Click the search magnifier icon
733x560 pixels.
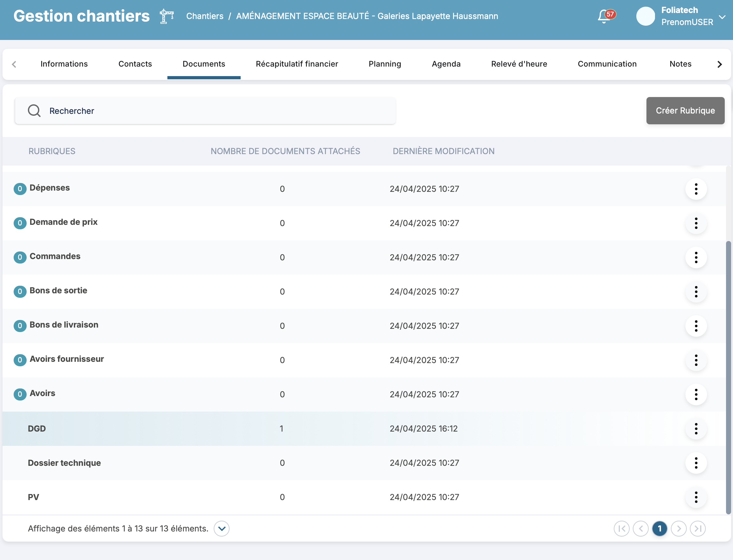34,111
